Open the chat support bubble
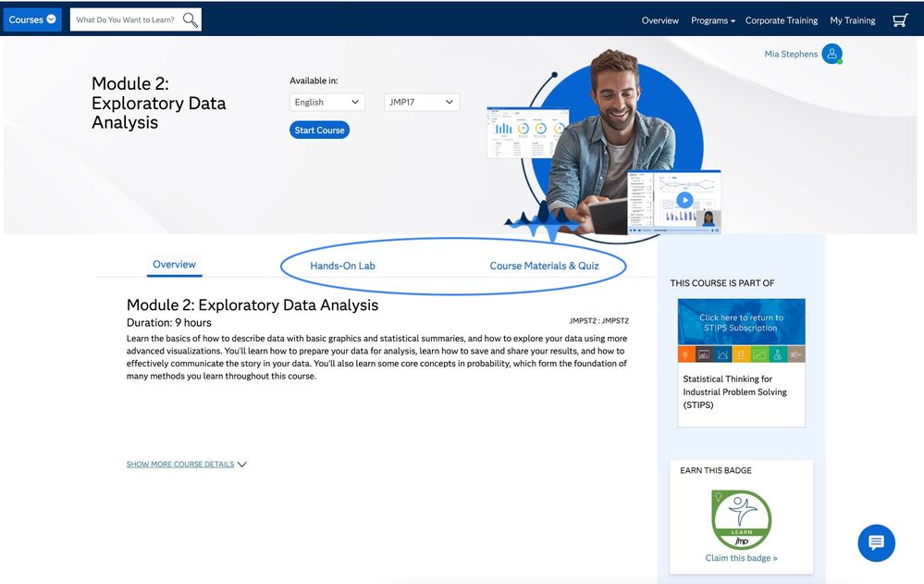This screenshot has width=924, height=584. [x=876, y=542]
